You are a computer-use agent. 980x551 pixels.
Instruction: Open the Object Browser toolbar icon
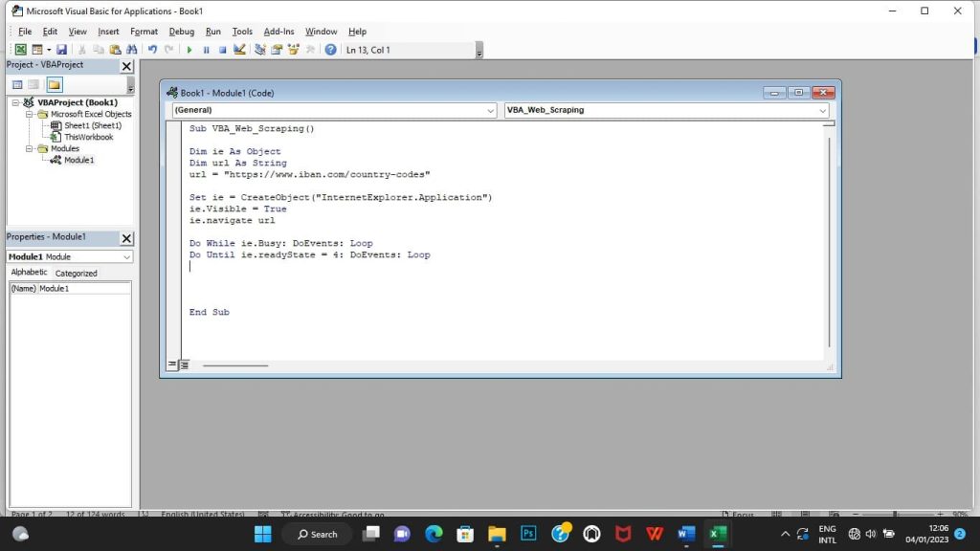(x=293, y=50)
